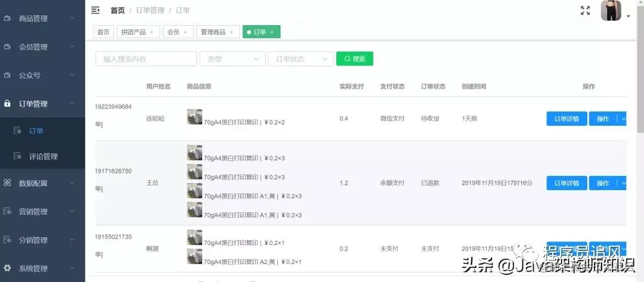Screen dimensions: 644x282
Task: Open 订单详情 for 王总's order
Action: (567, 183)
